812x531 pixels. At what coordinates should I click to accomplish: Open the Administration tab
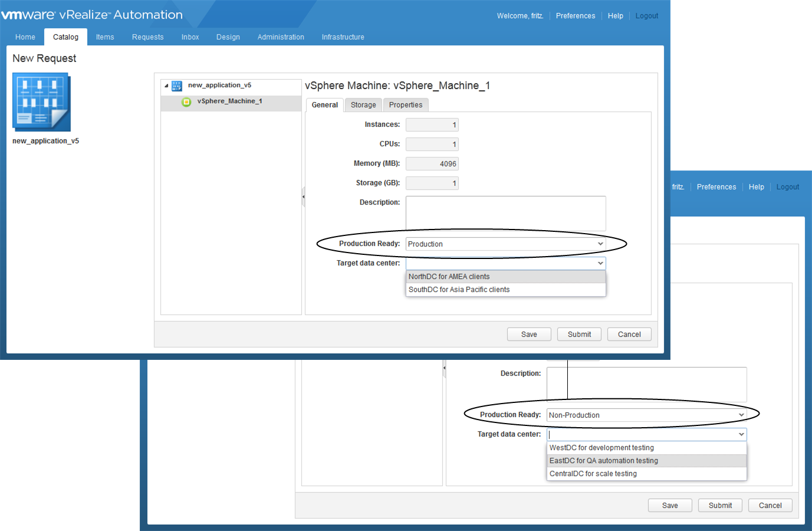pos(281,37)
